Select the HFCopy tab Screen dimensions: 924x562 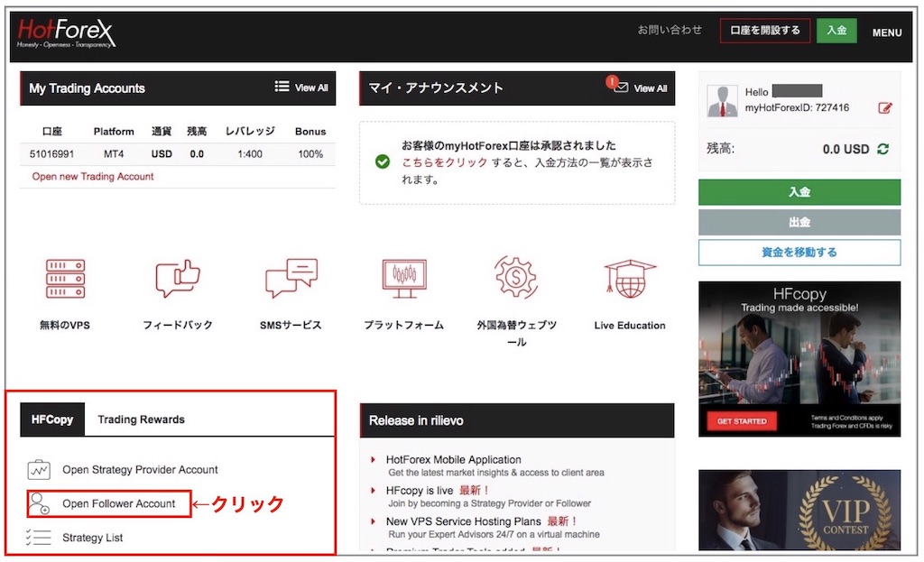[x=51, y=419]
